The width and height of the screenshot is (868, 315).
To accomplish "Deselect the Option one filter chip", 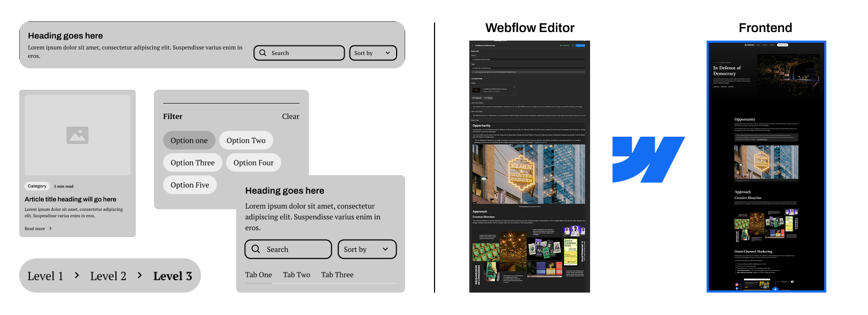I will (x=189, y=140).
